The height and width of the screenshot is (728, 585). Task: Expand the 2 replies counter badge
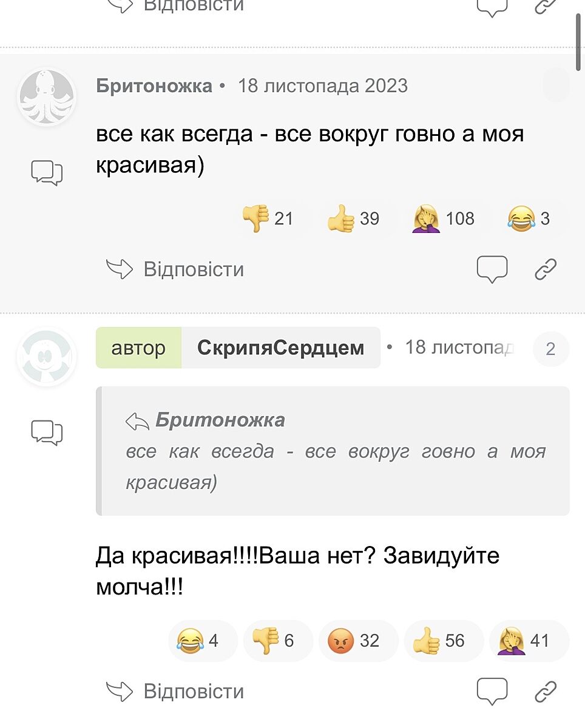click(550, 349)
